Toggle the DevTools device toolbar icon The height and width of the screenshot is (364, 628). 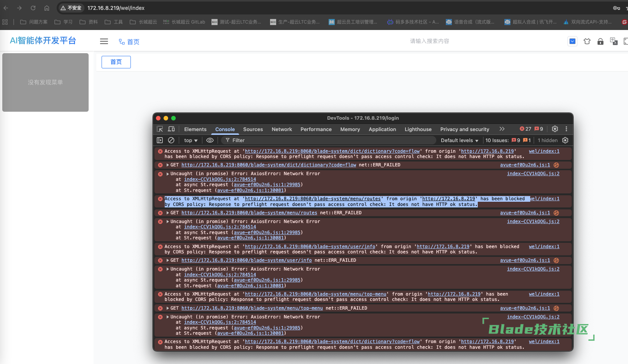click(x=172, y=129)
